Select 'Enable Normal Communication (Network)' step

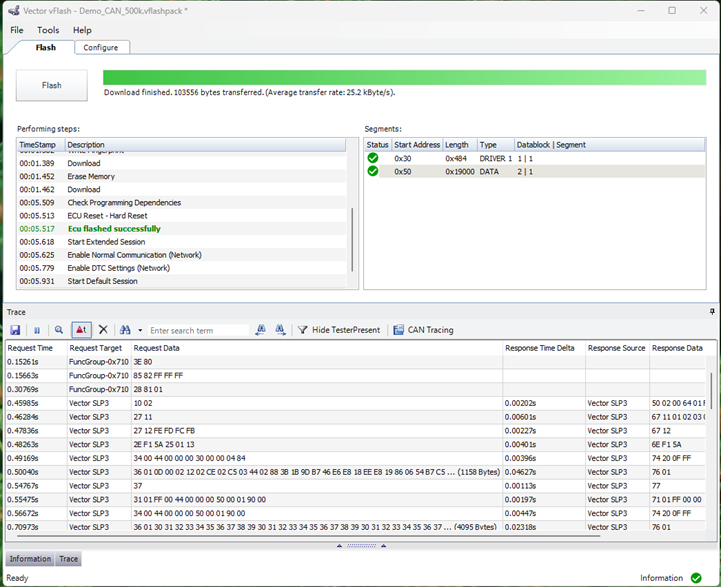(x=182, y=255)
